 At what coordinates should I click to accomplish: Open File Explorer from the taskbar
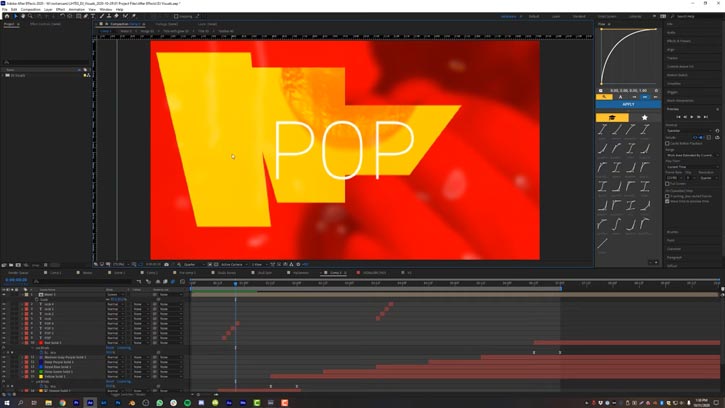[x=49, y=403]
